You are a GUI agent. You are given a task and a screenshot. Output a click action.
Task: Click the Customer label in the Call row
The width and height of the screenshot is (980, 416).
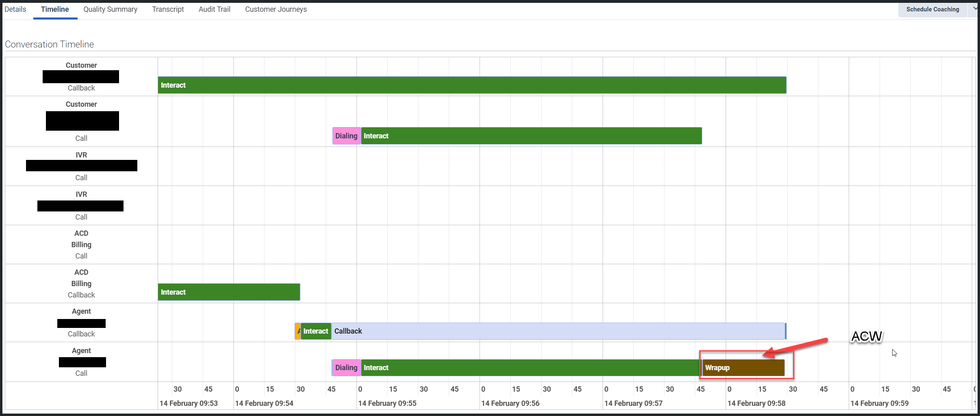click(81, 104)
